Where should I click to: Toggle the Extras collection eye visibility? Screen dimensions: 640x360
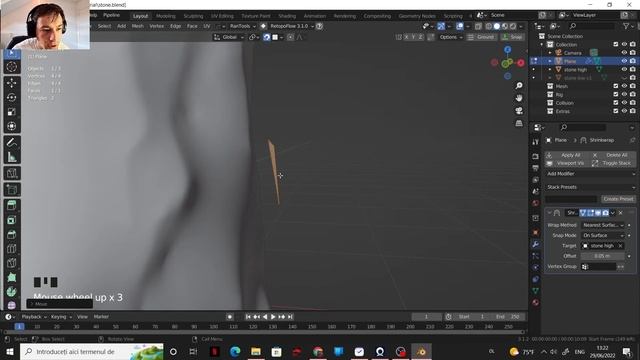point(624,111)
